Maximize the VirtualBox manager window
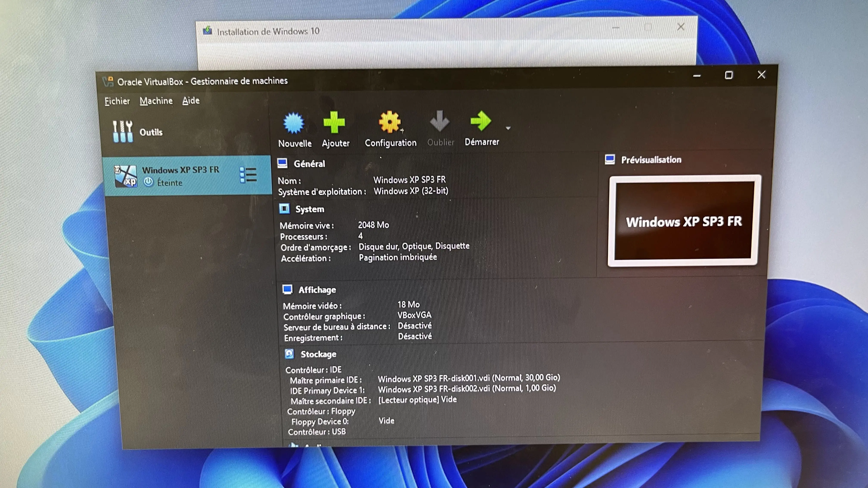 click(x=728, y=75)
